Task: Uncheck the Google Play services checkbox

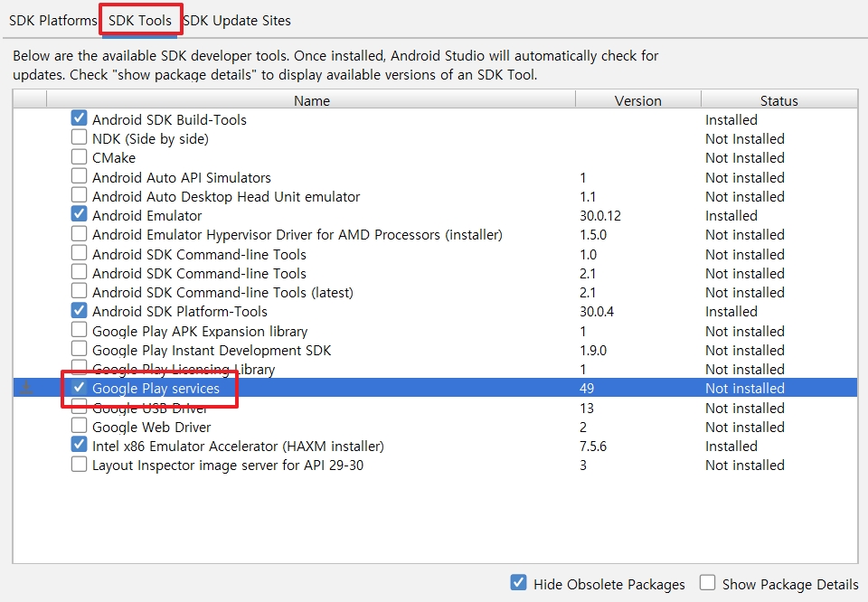Action: point(80,387)
